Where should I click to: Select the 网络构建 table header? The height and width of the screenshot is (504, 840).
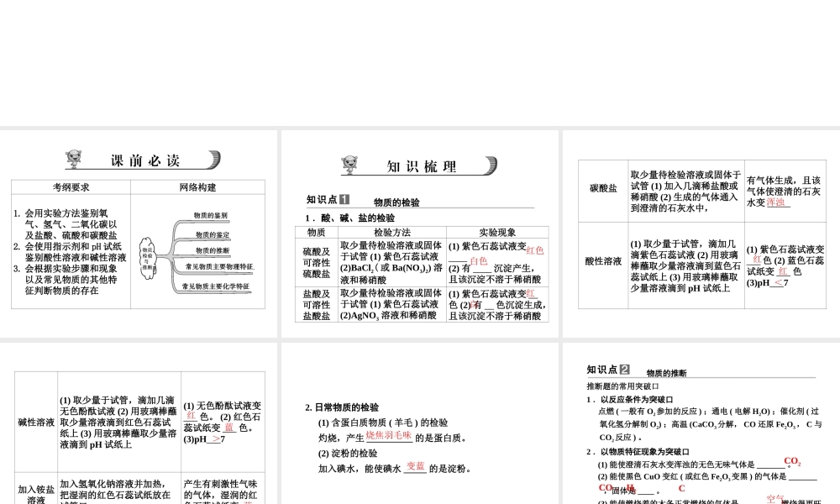[197, 187]
